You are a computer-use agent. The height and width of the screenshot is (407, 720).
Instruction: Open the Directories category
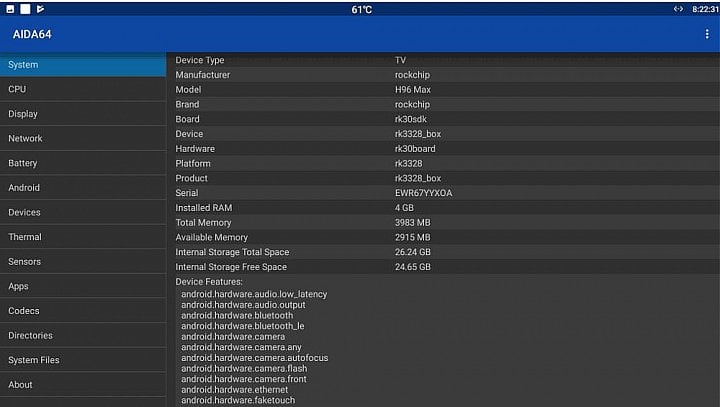tap(83, 335)
